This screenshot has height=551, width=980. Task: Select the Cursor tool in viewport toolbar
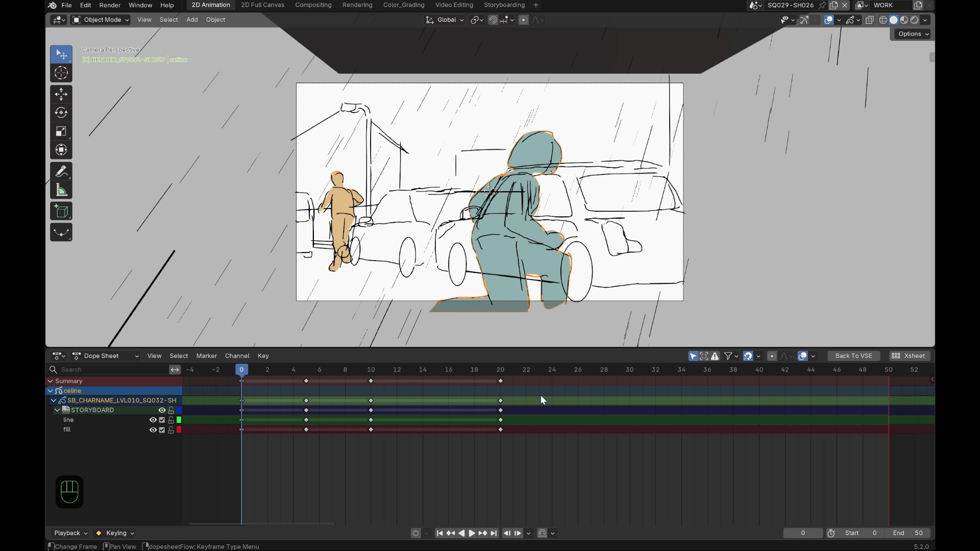61,73
